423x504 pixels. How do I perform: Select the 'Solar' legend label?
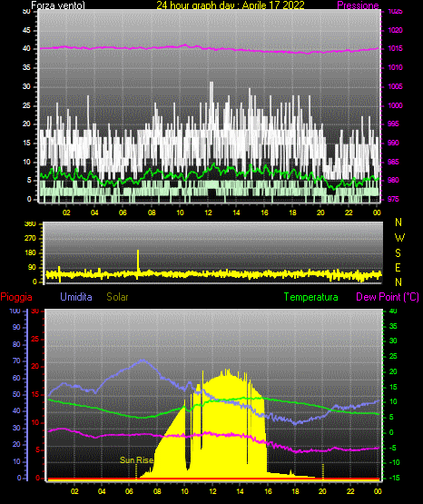pos(118,297)
